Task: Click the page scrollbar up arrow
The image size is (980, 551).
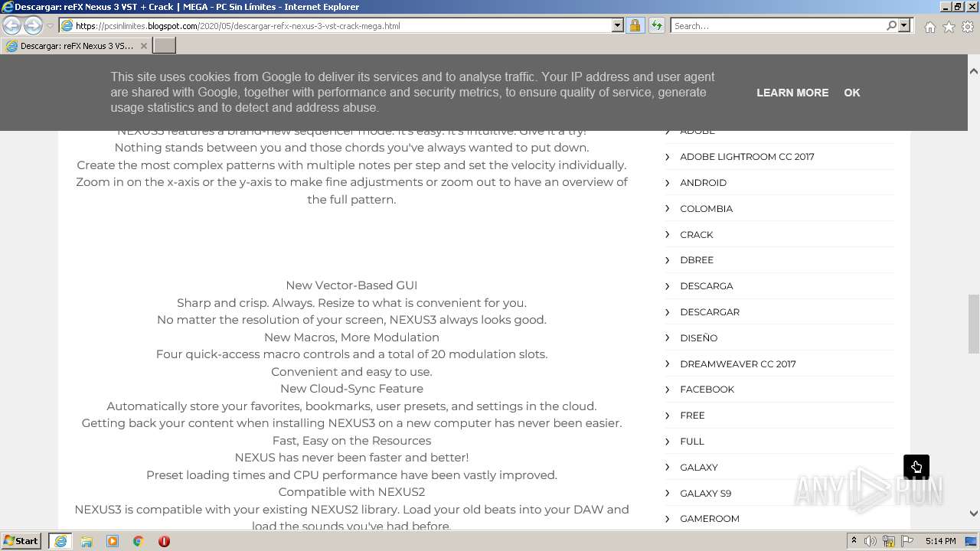Action: [x=973, y=70]
